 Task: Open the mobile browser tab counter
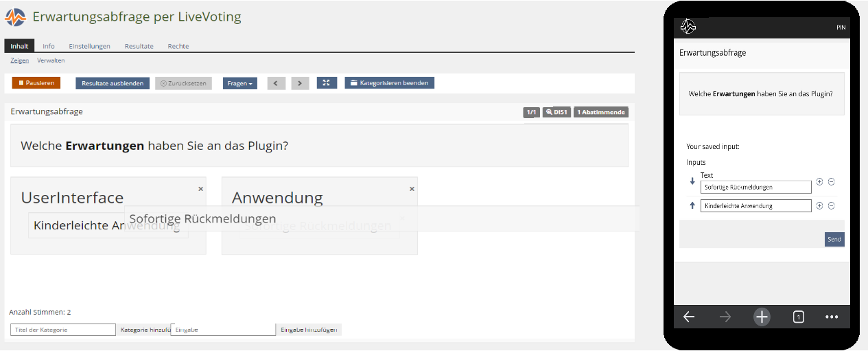(798, 317)
